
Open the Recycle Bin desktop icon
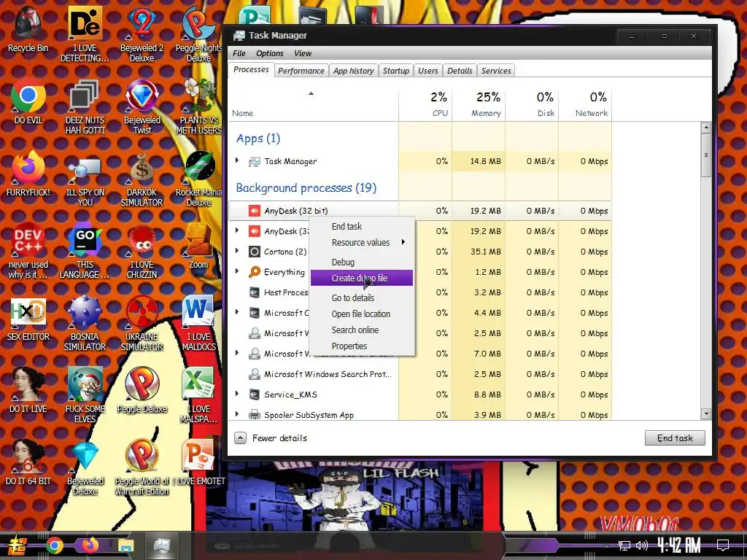(x=28, y=30)
